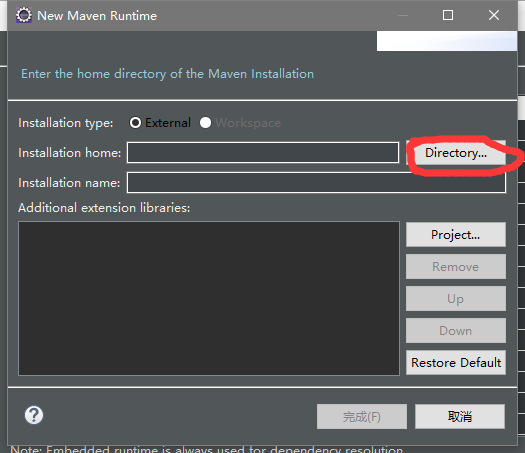Image resolution: width=525 pixels, height=453 pixels.
Task: Click 'Enter the home directory' message text
Action: tap(167, 74)
